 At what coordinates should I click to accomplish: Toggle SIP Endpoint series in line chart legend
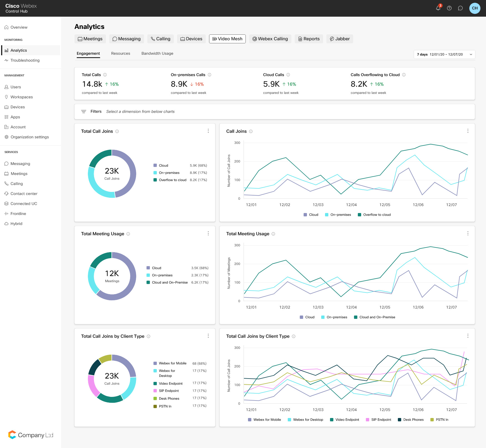click(x=378, y=420)
